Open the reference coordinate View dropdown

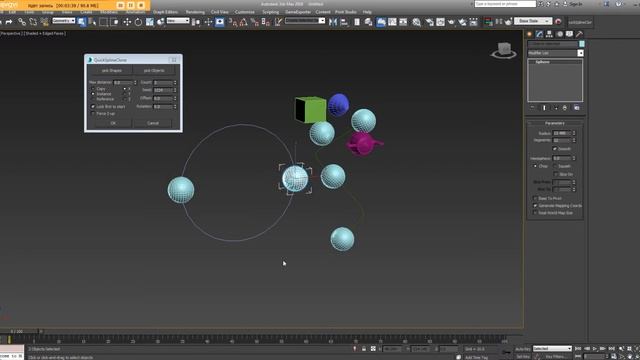coord(178,21)
